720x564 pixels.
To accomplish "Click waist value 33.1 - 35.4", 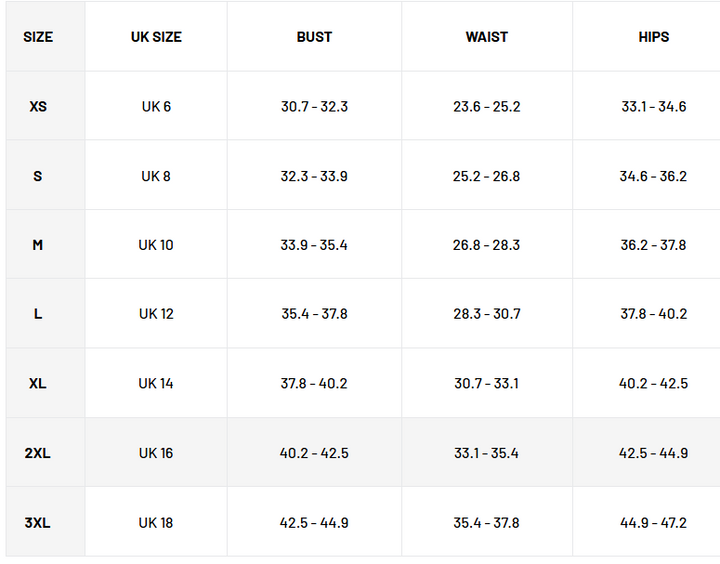I will click(486, 453).
